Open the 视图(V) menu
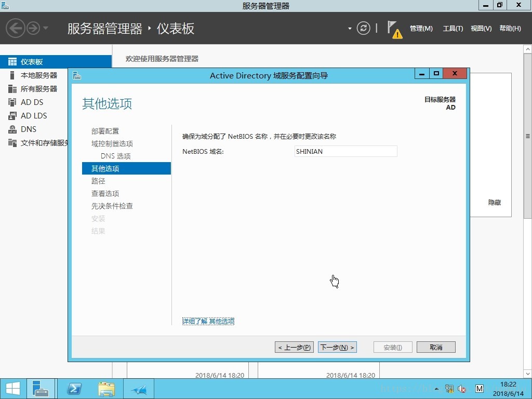 pos(481,29)
